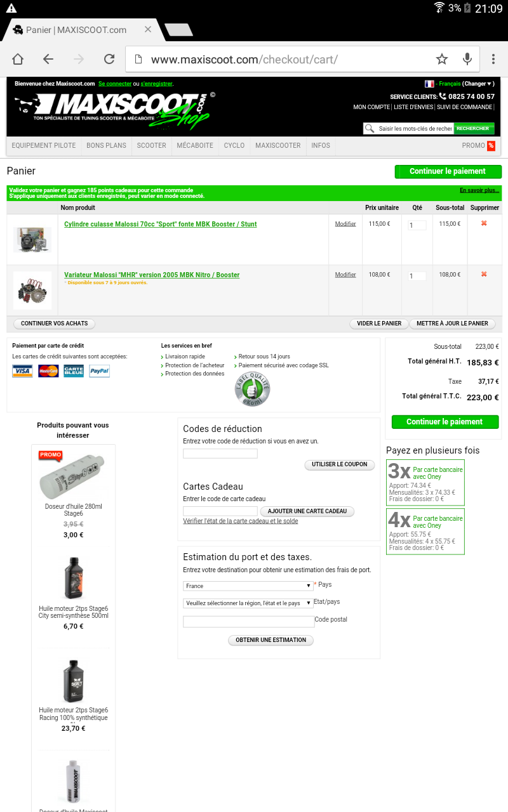Image resolution: width=508 pixels, height=812 pixels.
Task: Open the France country dropdown
Action: (x=248, y=586)
